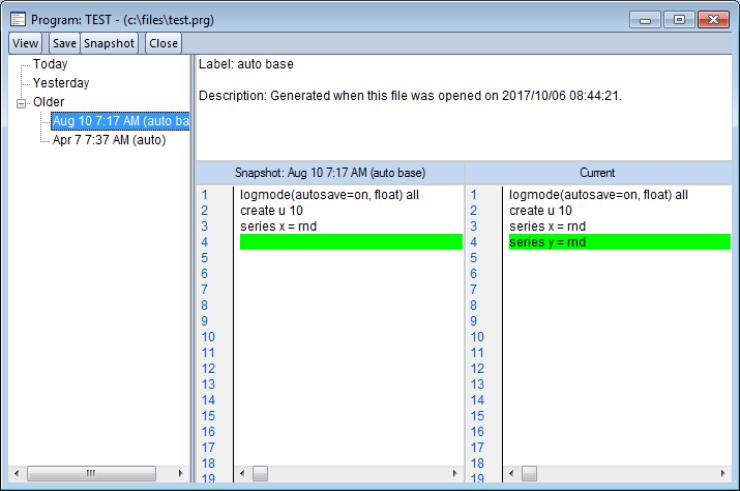The height and width of the screenshot is (491, 740).
Task: Select Aug 10 7:17 AM auto base snapshot
Action: pos(120,121)
